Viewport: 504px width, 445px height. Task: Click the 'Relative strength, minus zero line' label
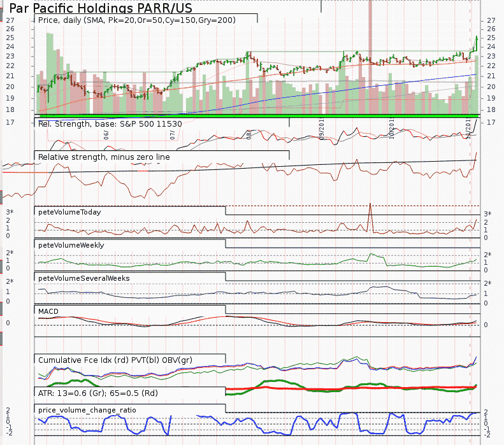pyautogui.click(x=104, y=157)
